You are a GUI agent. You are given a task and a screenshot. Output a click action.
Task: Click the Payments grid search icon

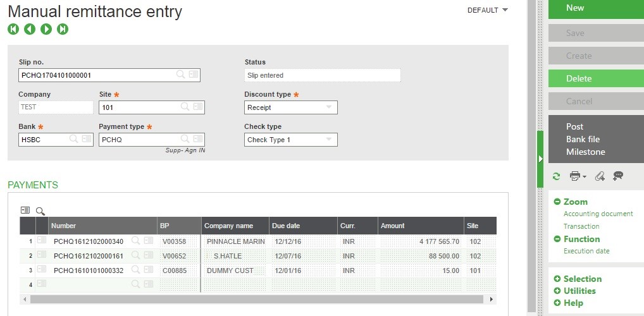pyautogui.click(x=40, y=211)
